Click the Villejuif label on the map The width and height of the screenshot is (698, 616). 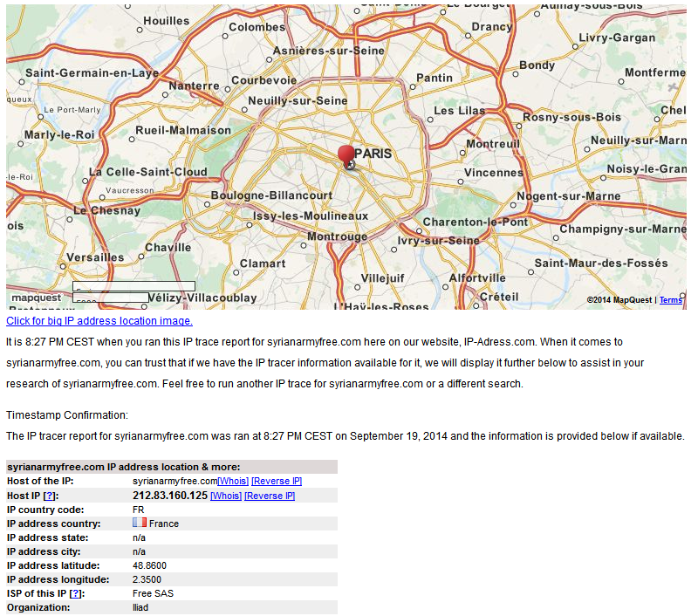[x=382, y=278]
